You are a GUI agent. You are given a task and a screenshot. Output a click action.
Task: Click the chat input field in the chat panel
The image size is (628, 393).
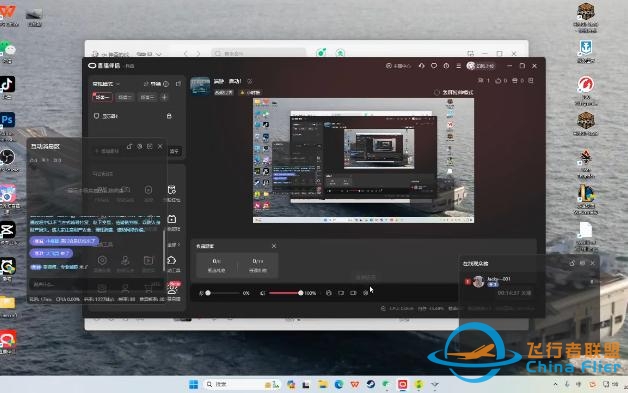coord(95,285)
